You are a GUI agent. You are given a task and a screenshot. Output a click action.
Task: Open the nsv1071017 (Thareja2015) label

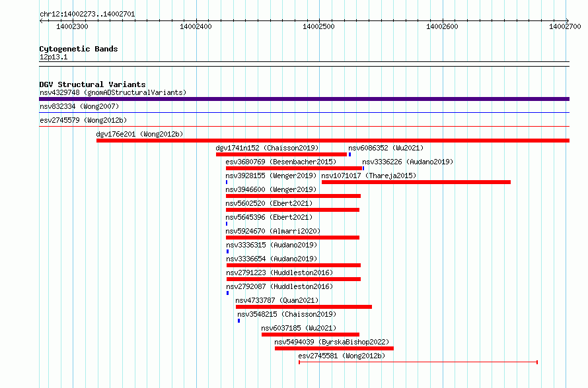coord(369,176)
